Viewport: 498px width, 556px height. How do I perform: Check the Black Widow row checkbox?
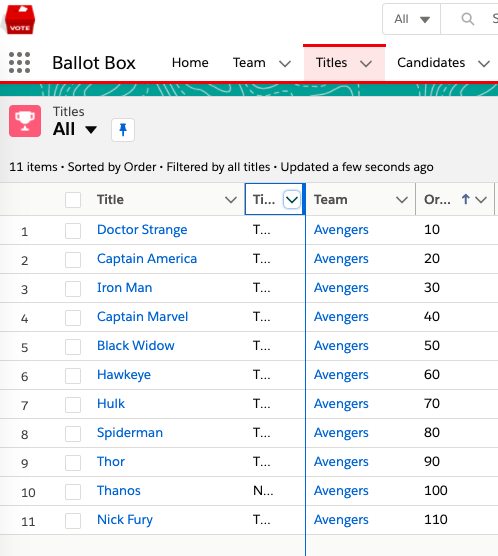pyautogui.click(x=73, y=346)
